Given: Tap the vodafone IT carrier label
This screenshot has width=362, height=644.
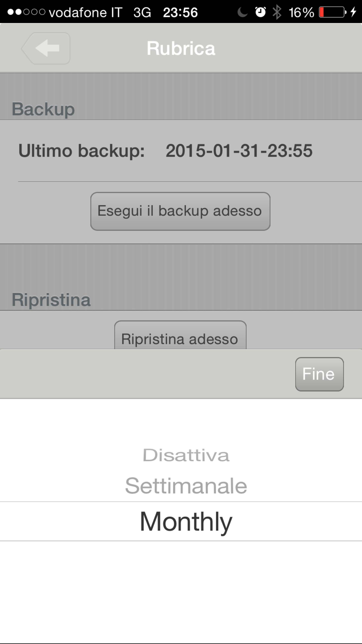Looking at the screenshot, I should coord(86,12).
